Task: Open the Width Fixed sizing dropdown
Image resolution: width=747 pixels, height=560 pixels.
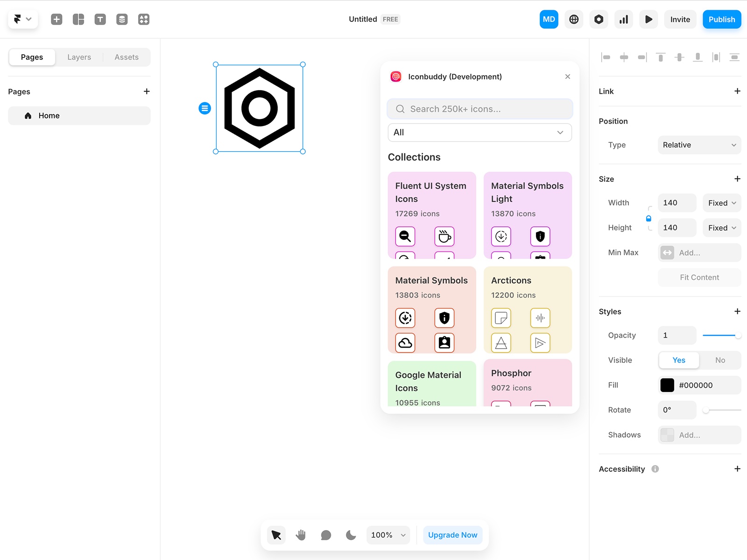Action: (721, 203)
